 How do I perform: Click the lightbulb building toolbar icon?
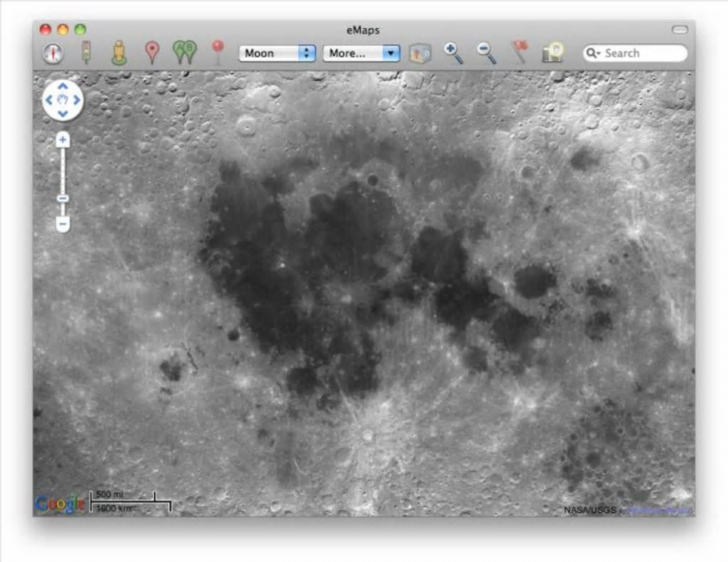(x=553, y=52)
